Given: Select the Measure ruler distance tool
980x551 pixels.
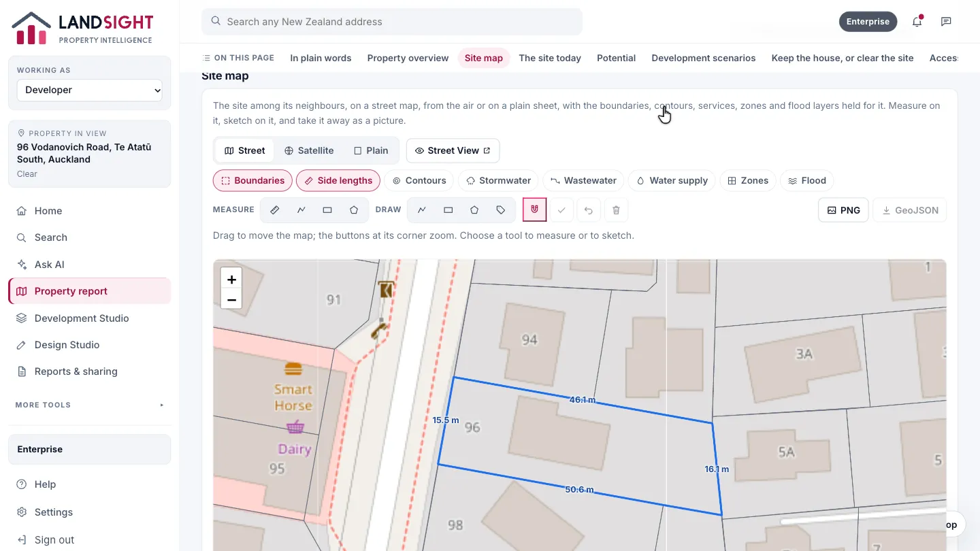Looking at the screenshot, I should click(x=275, y=210).
